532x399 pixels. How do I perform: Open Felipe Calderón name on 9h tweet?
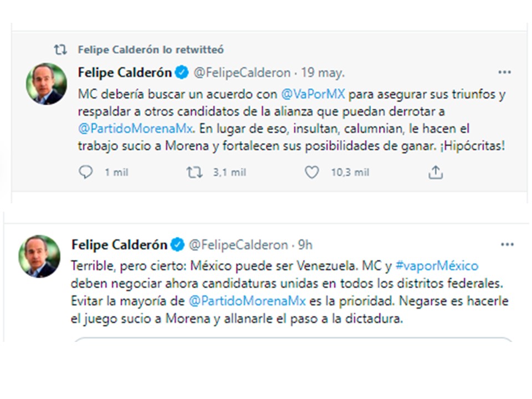point(119,244)
